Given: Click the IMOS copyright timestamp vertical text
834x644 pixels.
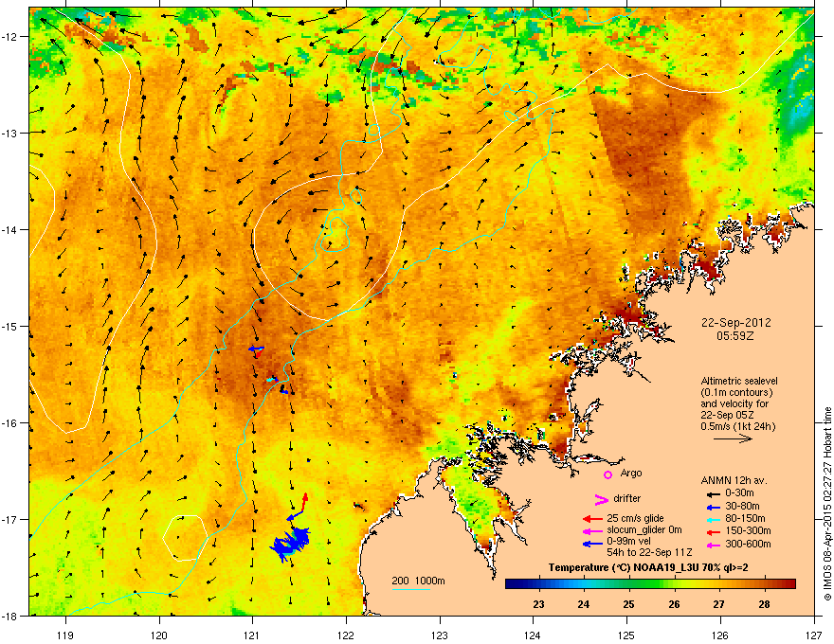Looking at the screenshot, I should pyautogui.click(x=827, y=504).
